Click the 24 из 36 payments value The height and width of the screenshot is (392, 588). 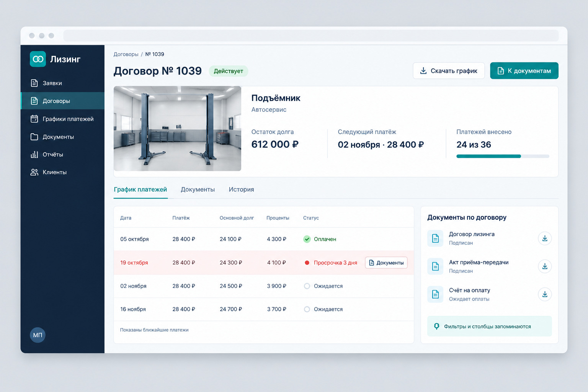coord(474,145)
